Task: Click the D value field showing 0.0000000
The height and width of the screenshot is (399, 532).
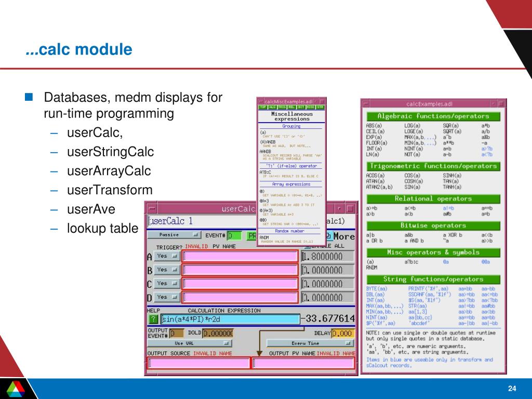Action: tap(328, 298)
